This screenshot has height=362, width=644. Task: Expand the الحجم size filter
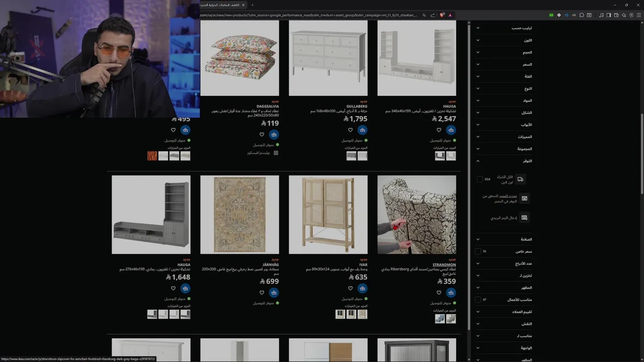point(504,52)
